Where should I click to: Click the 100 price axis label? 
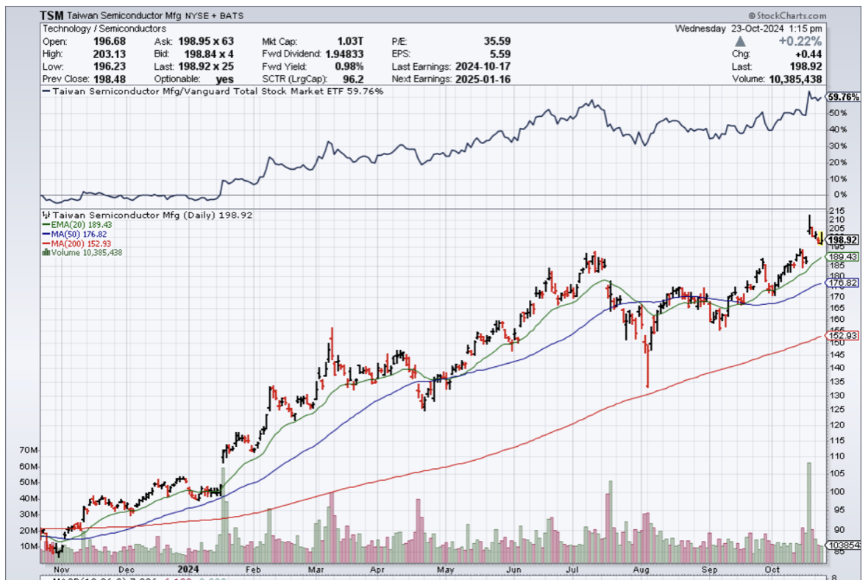tap(836, 492)
